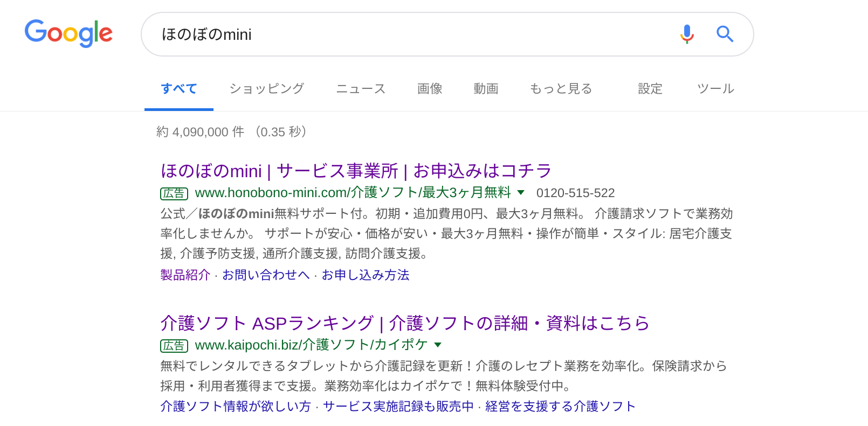The height and width of the screenshot is (426, 868).
Task: Expand dropdown arrow beside kaipochi URL
Action: click(x=438, y=345)
